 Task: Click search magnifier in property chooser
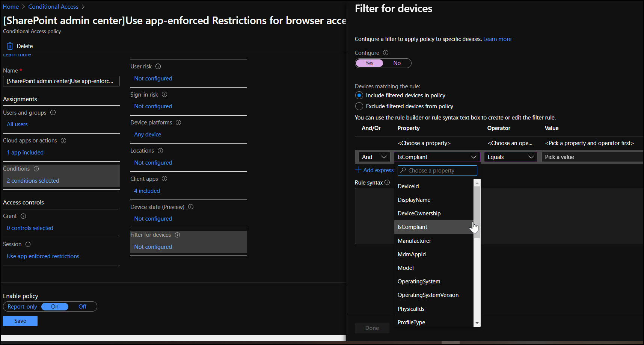click(x=403, y=170)
